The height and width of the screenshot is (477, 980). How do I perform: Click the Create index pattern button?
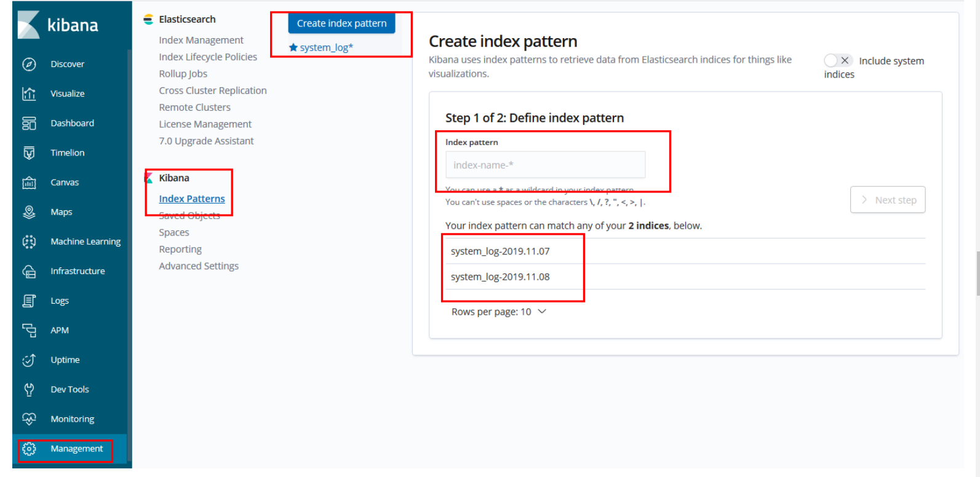point(341,23)
